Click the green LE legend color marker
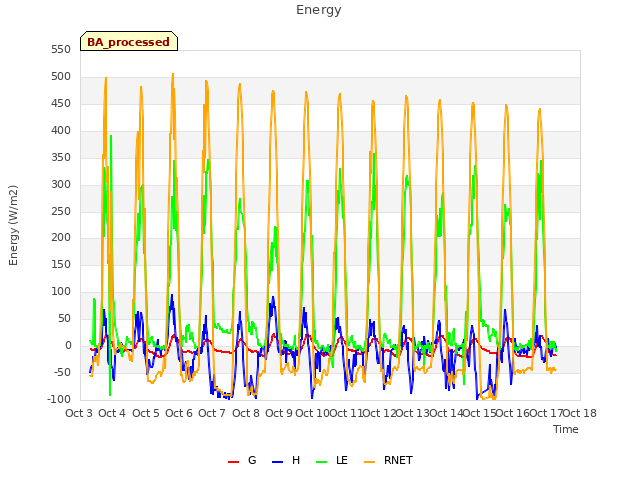 point(322,462)
